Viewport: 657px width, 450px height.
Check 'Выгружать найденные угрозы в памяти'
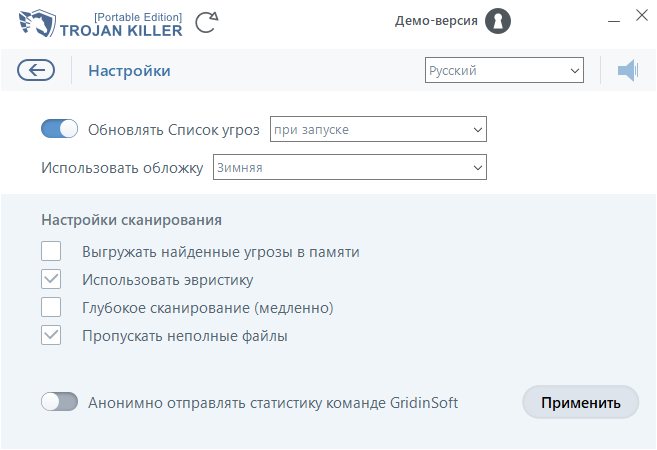click(x=51, y=251)
